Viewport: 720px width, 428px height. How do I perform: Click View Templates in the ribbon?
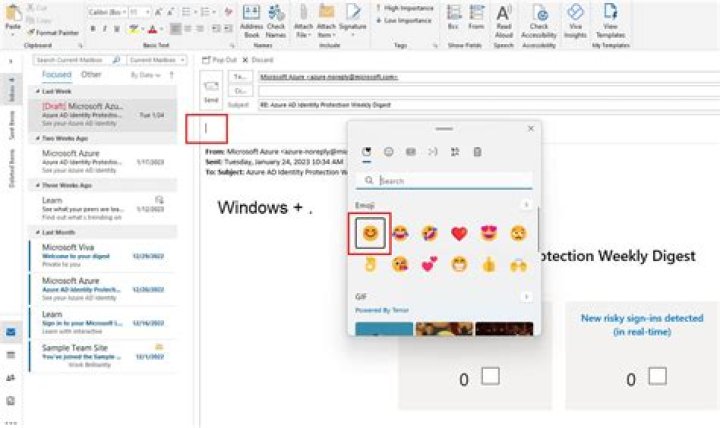(610, 21)
